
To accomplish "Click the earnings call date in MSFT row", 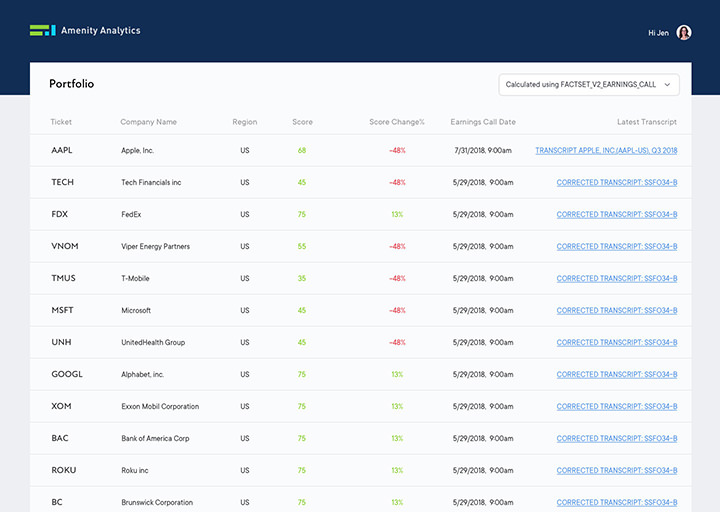I will point(483,310).
